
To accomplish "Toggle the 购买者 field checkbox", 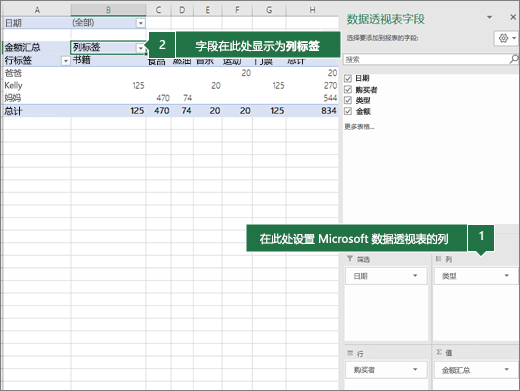I will [348, 89].
